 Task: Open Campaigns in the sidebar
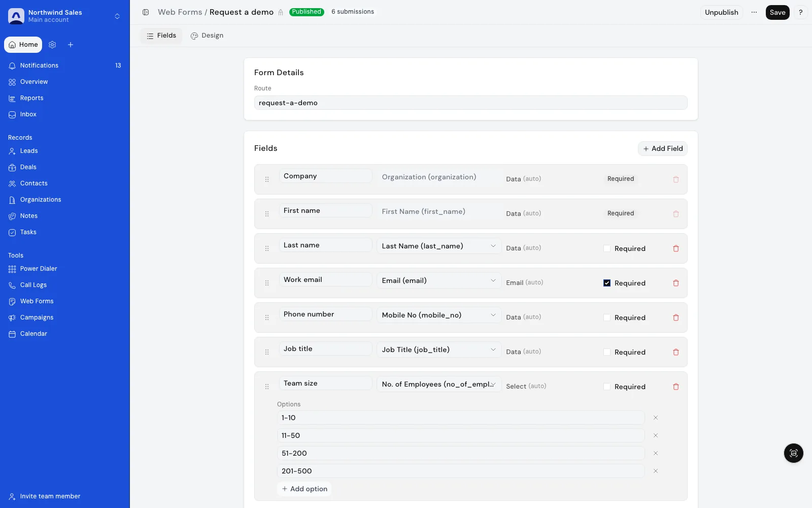click(x=65, y=317)
